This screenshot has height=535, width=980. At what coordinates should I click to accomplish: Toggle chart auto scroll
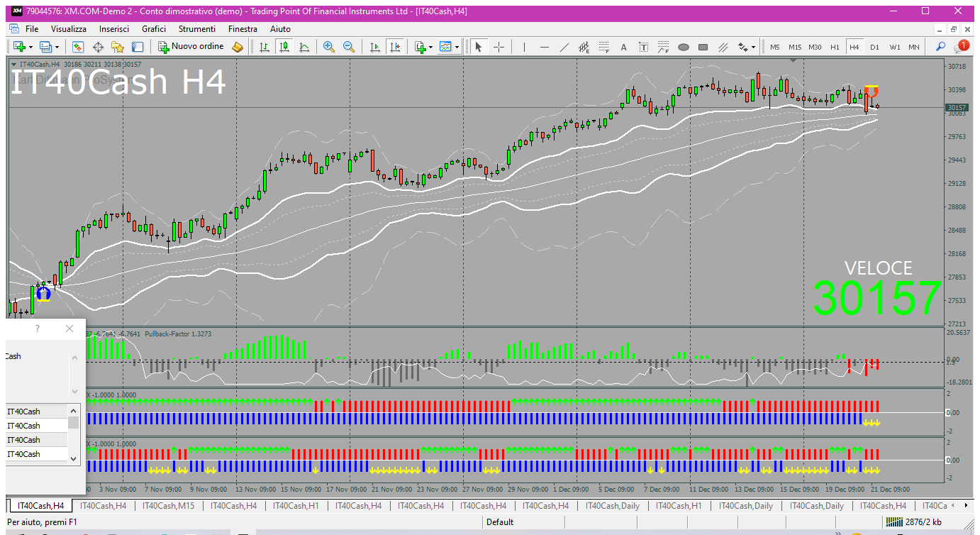[x=375, y=47]
